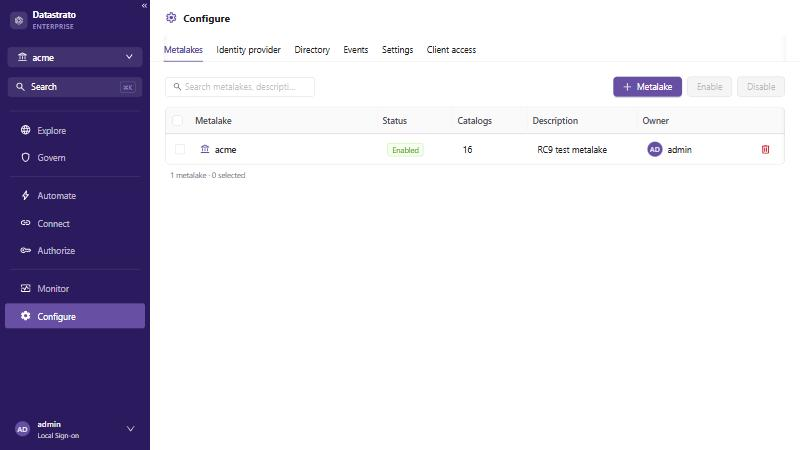Click the Description column header
Screen dimensions: 800x450
(x=555, y=121)
